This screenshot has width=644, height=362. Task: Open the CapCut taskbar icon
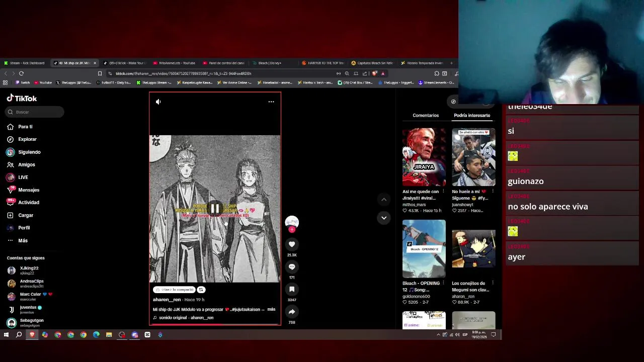(x=147, y=335)
